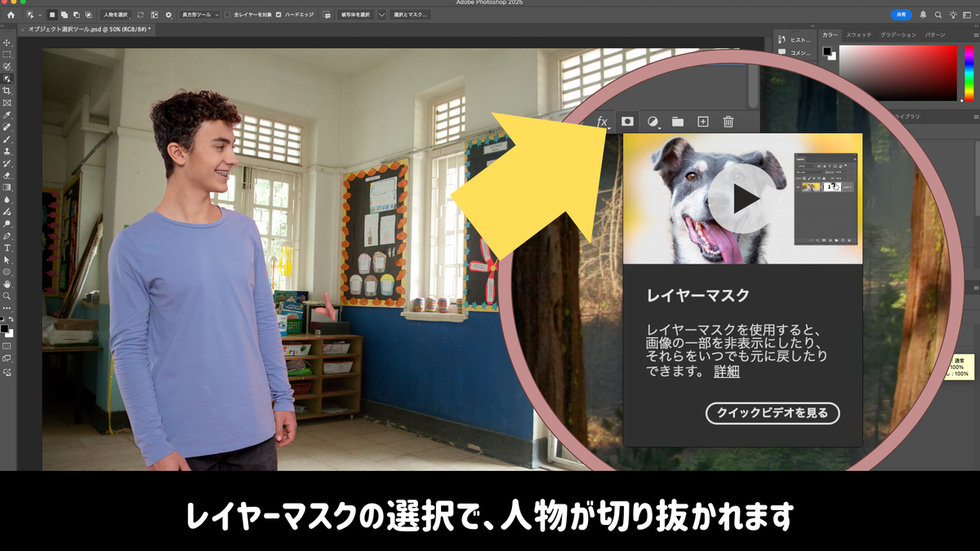Select the Brush tool
Viewport: 980px width, 551px height.
pyautogui.click(x=7, y=139)
